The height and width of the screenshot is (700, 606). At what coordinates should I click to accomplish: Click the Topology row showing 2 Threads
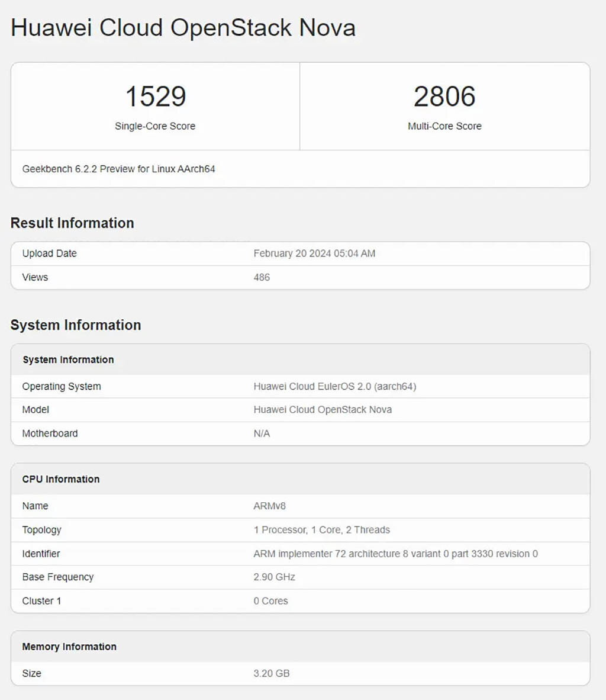(322, 529)
